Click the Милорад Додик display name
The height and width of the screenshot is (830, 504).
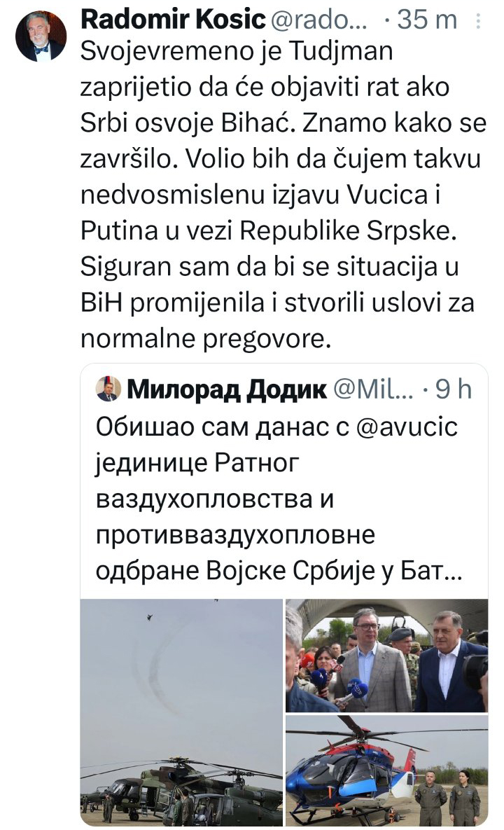click(226, 389)
